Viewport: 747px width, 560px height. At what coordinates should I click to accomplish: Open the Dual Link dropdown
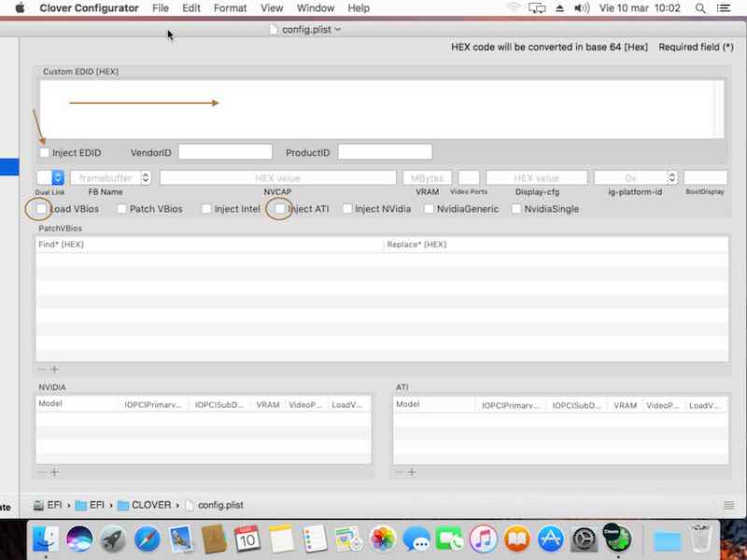[50, 177]
